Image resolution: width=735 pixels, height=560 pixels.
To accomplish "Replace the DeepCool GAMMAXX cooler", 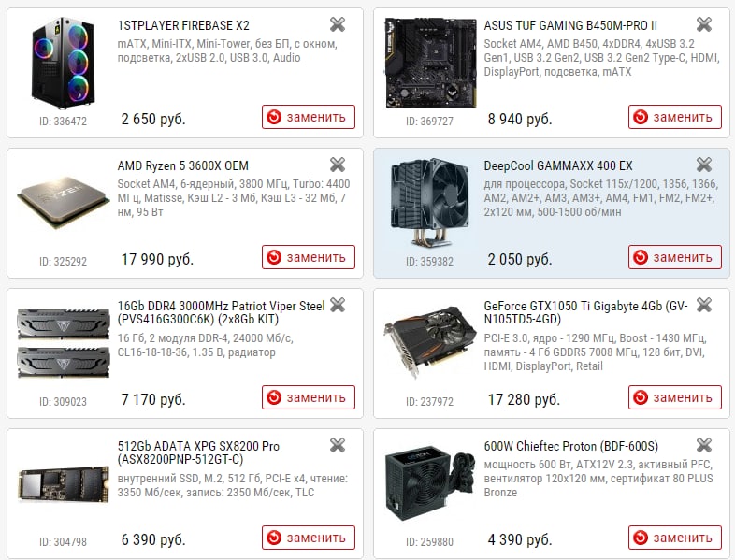I will [x=675, y=257].
